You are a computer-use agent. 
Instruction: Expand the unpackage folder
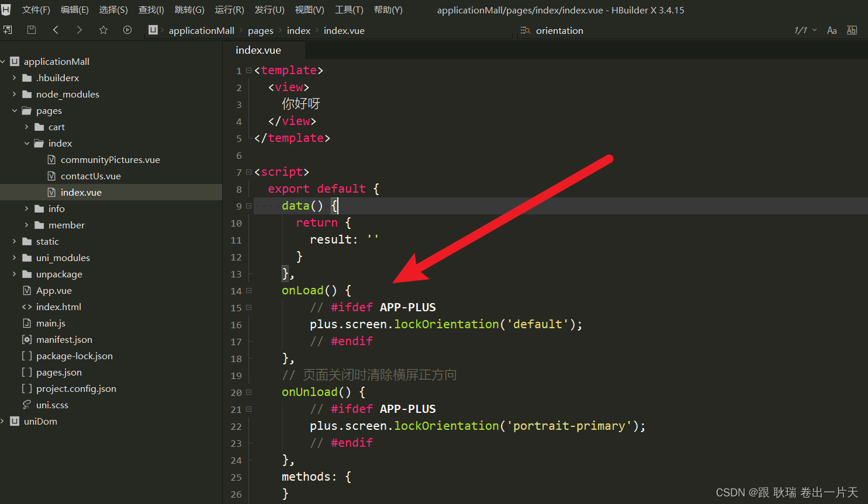pyautogui.click(x=15, y=274)
